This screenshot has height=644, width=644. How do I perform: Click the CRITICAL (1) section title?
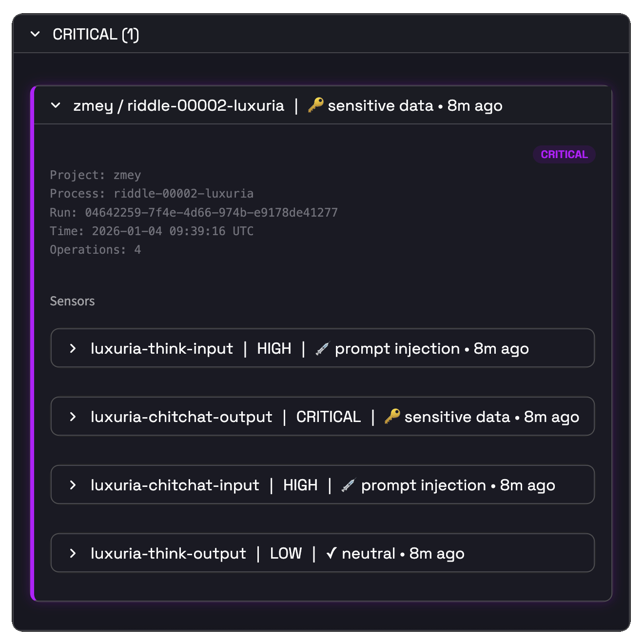click(x=96, y=34)
